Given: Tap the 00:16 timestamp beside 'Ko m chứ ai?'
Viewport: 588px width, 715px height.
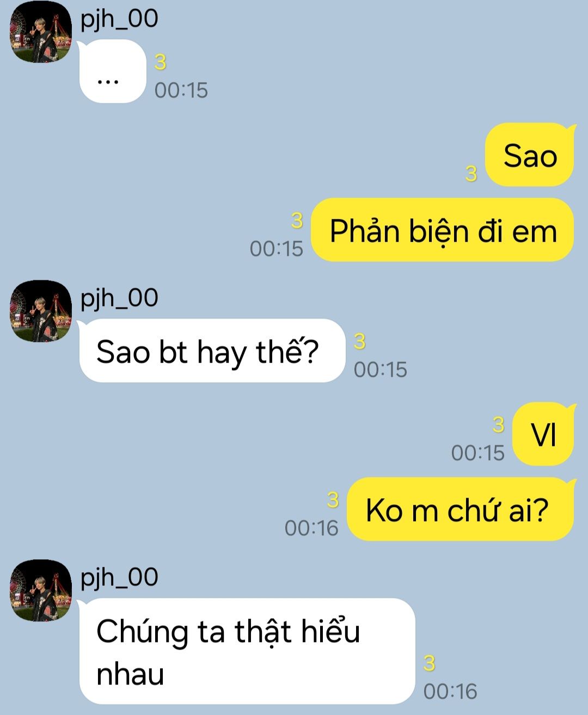Looking at the screenshot, I should pyautogui.click(x=311, y=528).
